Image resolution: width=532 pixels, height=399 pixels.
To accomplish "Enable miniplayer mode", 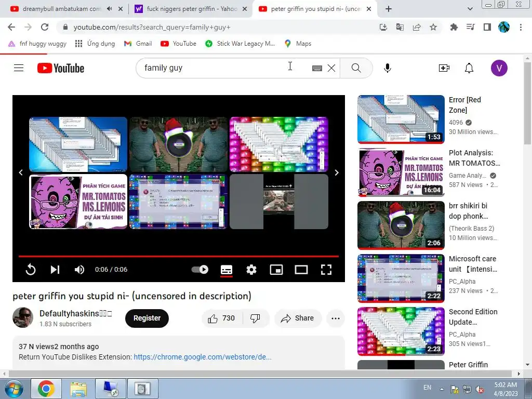I will tap(276, 270).
